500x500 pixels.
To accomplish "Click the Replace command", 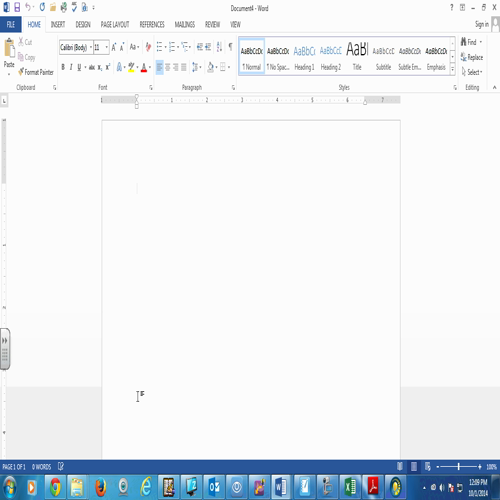I will pos(472,57).
